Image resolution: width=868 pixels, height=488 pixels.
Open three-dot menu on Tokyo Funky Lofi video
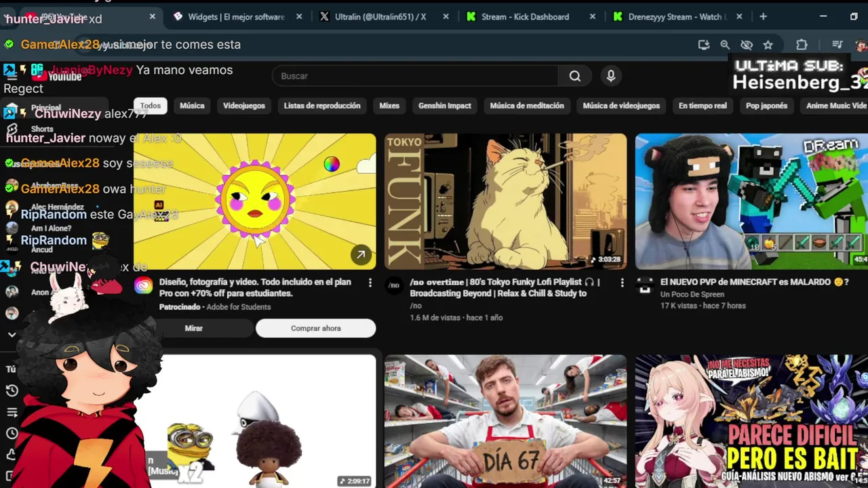(x=622, y=283)
